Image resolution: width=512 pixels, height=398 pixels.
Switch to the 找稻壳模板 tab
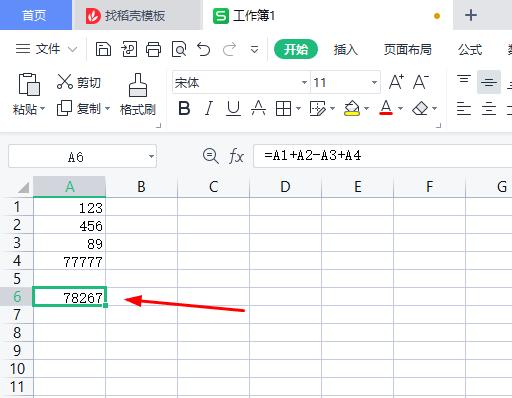137,15
